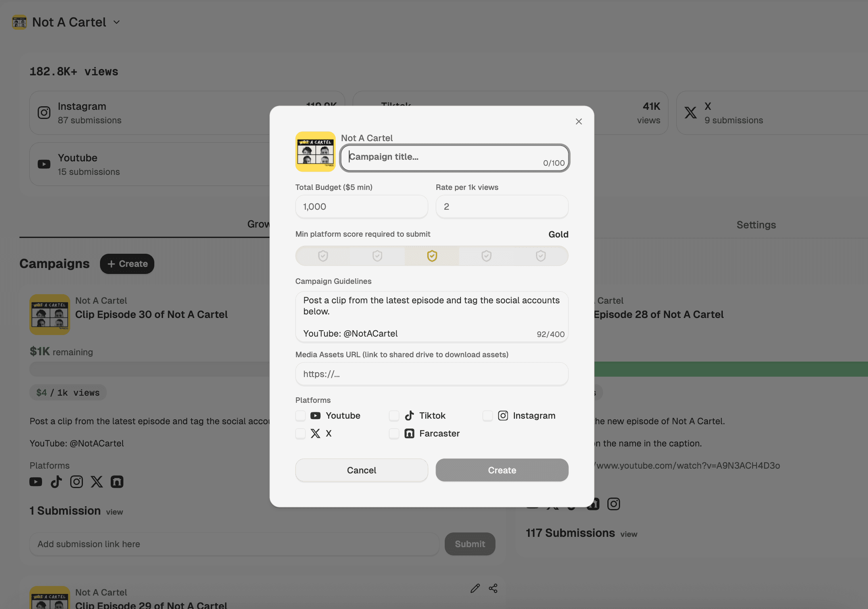Click the Rate per 1k views field

[x=502, y=207]
